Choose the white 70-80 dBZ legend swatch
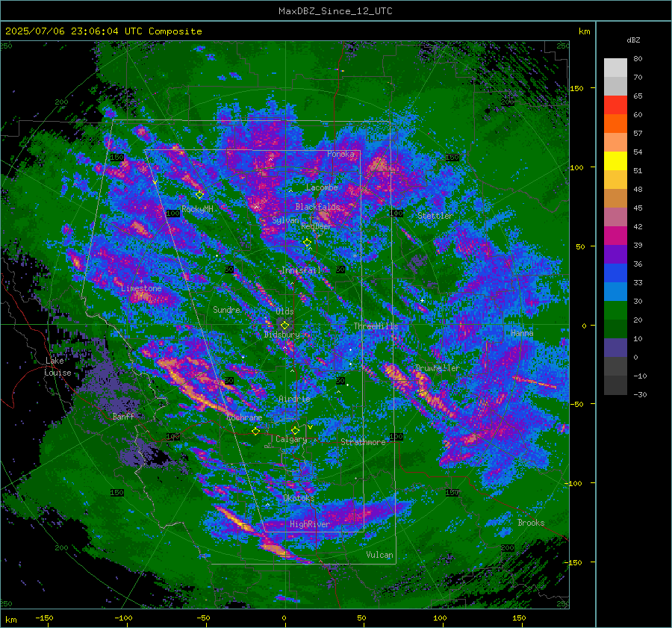 [615, 68]
